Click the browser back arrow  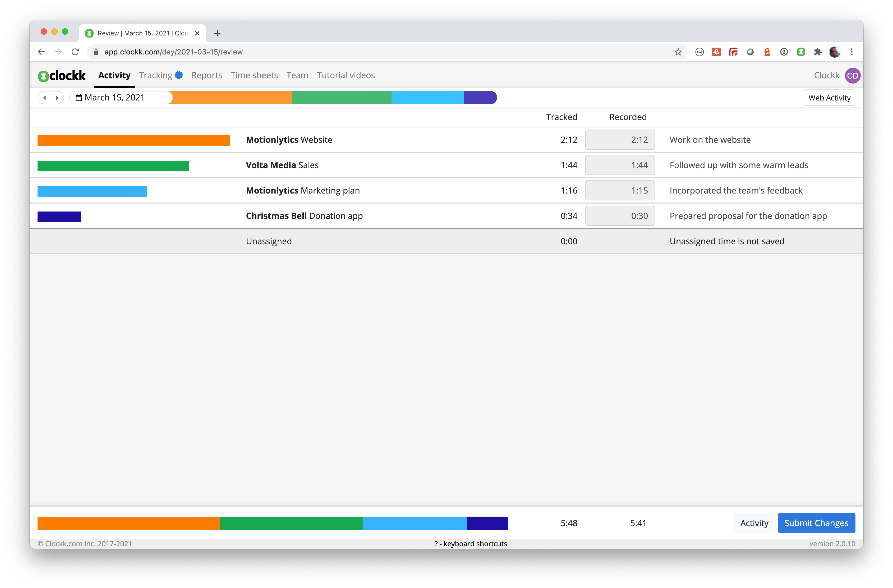41,52
